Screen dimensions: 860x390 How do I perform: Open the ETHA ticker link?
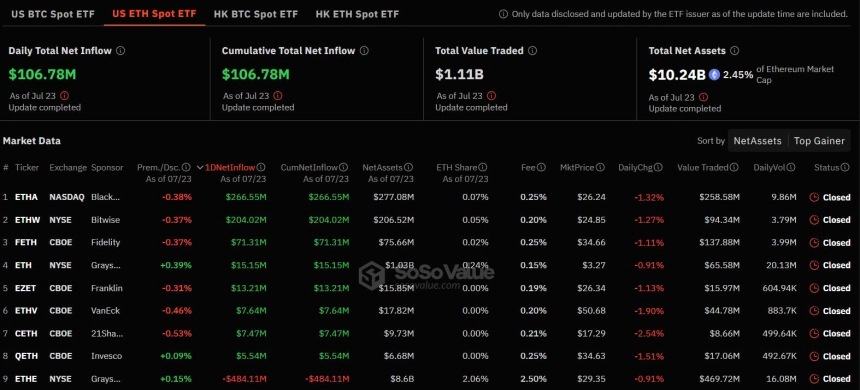coord(24,197)
